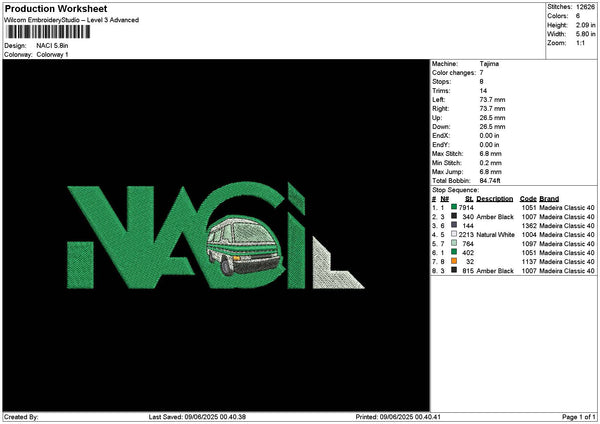This screenshot has height=424, width=600.
Task: Click the 'Up:' measurement value
Action: point(492,118)
